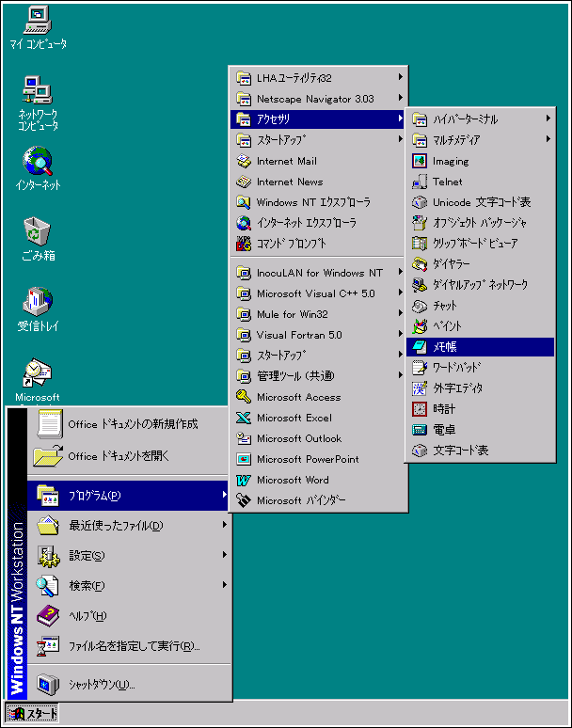572x728 pixels.
Task: Select Microsoft Outlook in the Programs menu
Action: (x=319, y=438)
